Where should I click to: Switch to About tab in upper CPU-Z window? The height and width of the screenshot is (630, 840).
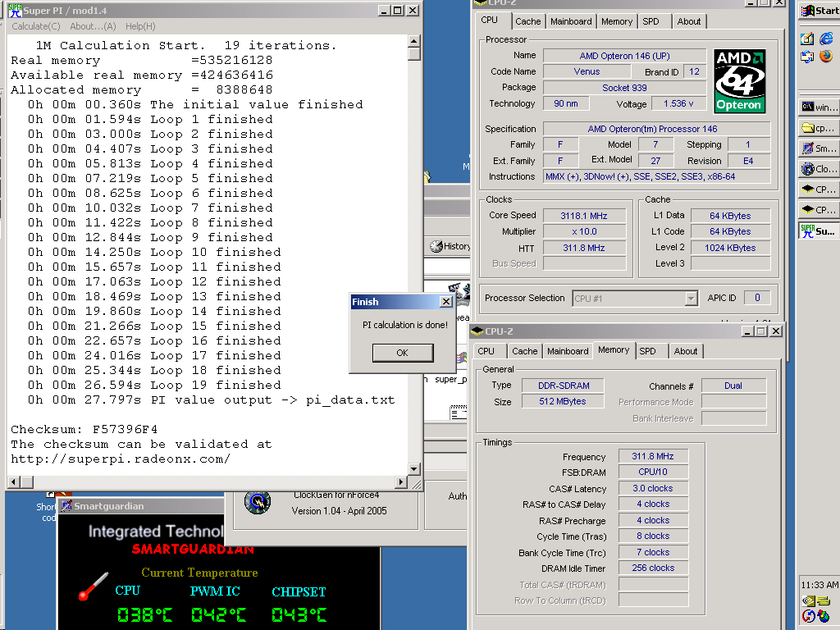point(689,21)
